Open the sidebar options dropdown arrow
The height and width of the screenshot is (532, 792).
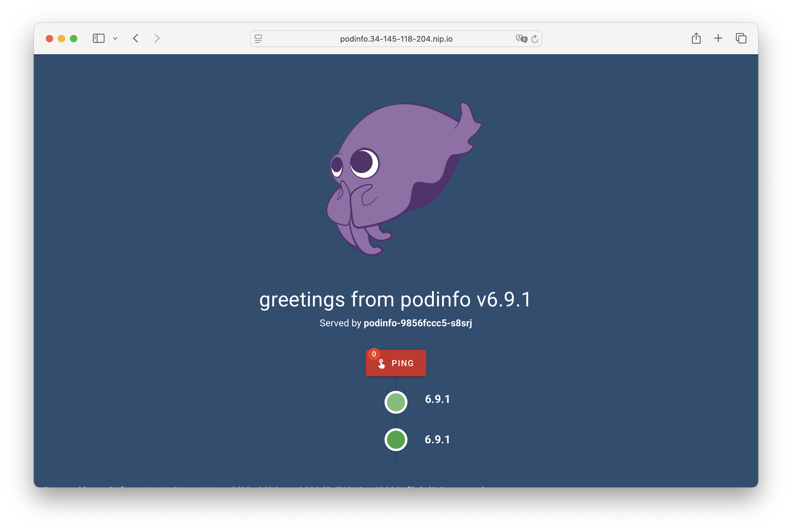[x=116, y=39]
